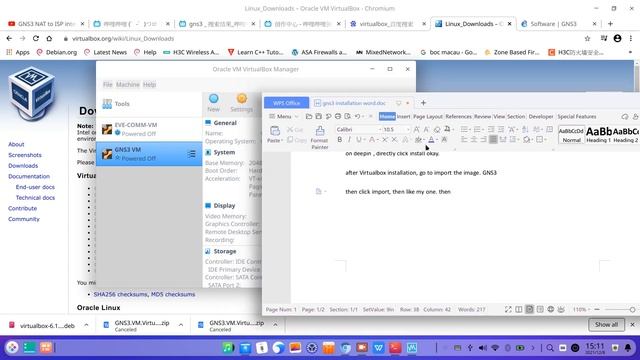
Task: Switch to the Insert ribbon tab
Action: 403,116
